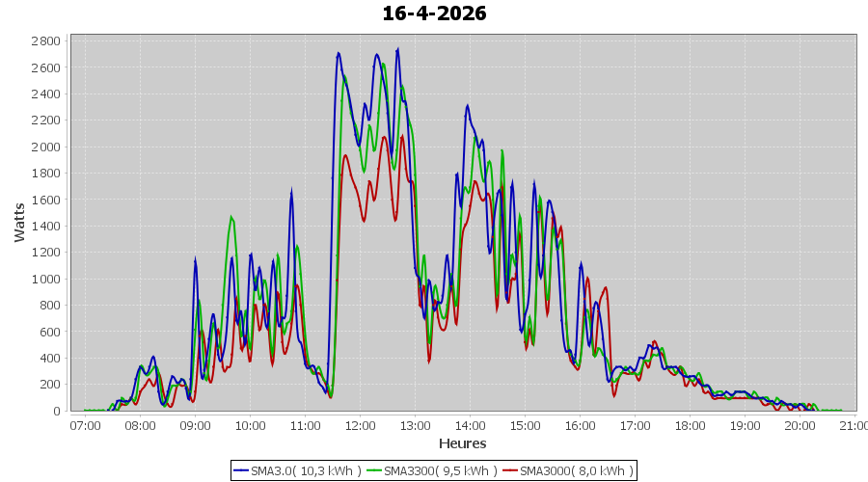Click the 1600 value on the Watts axis
Viewport: 868px width, 482px height.
click(45, 200)
